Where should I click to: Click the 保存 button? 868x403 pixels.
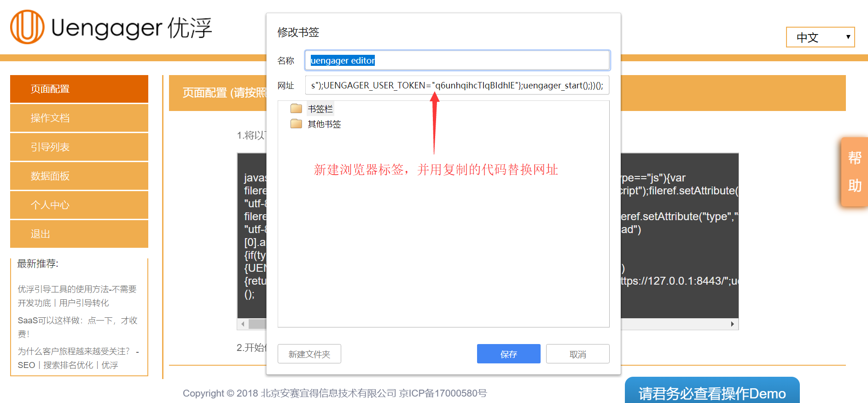[509, 354]
